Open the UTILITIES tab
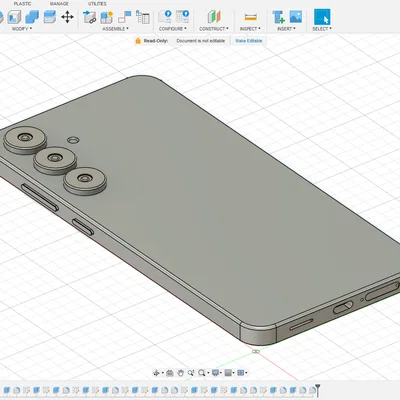 click(x=97, y=4)
